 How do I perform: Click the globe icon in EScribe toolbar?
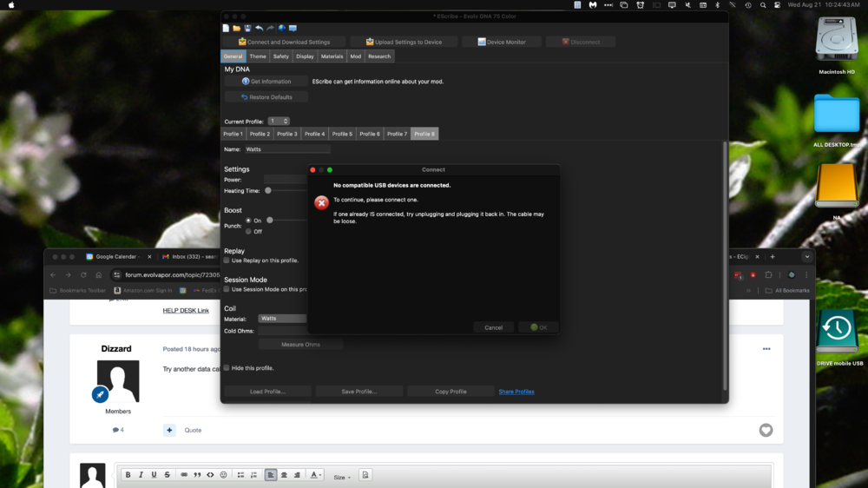pyautogui.click(x=282, y=29)
